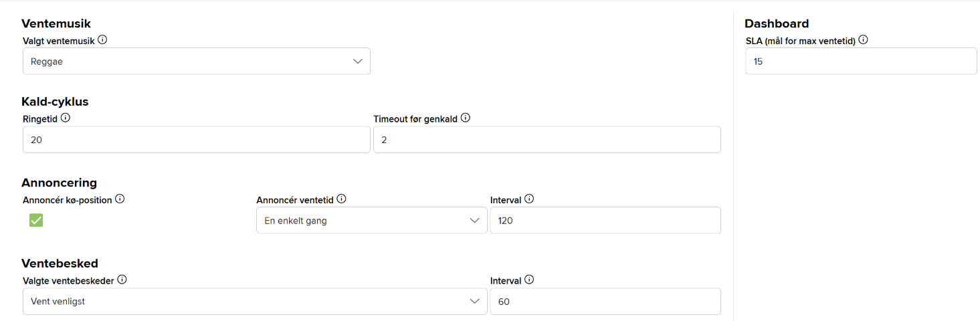Click info icon beside Annoncering Interval label
Viewport: 980px width, 321px height.
529,199
